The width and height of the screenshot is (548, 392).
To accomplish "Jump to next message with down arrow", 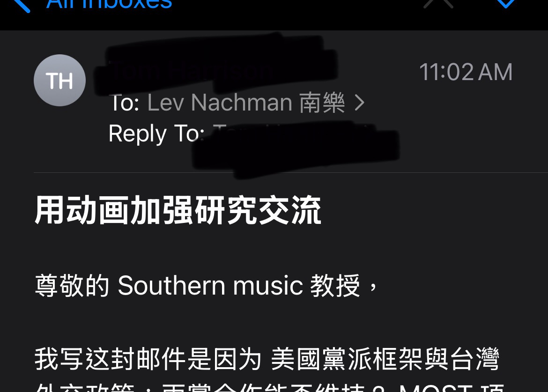I will tap(506, 3).
